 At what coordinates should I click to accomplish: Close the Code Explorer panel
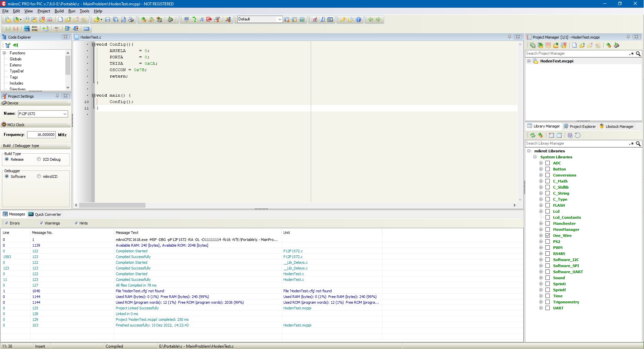(x=66, y=37)
